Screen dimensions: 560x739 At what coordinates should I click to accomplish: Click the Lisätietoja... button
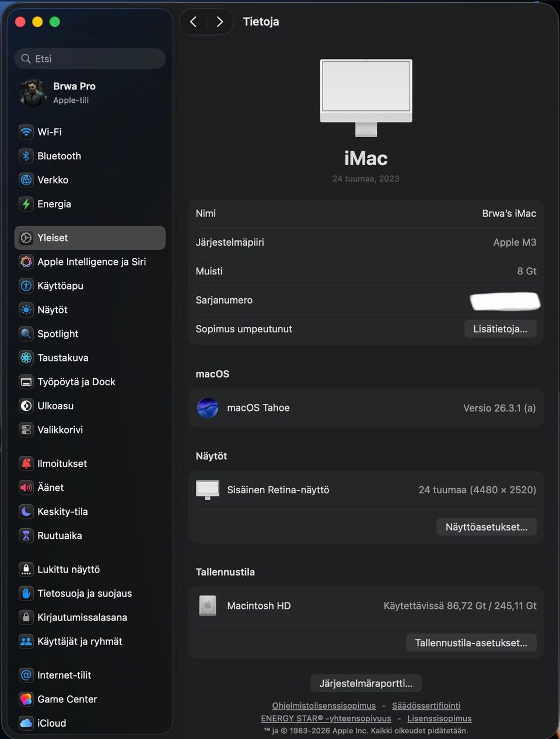[500, 329]
